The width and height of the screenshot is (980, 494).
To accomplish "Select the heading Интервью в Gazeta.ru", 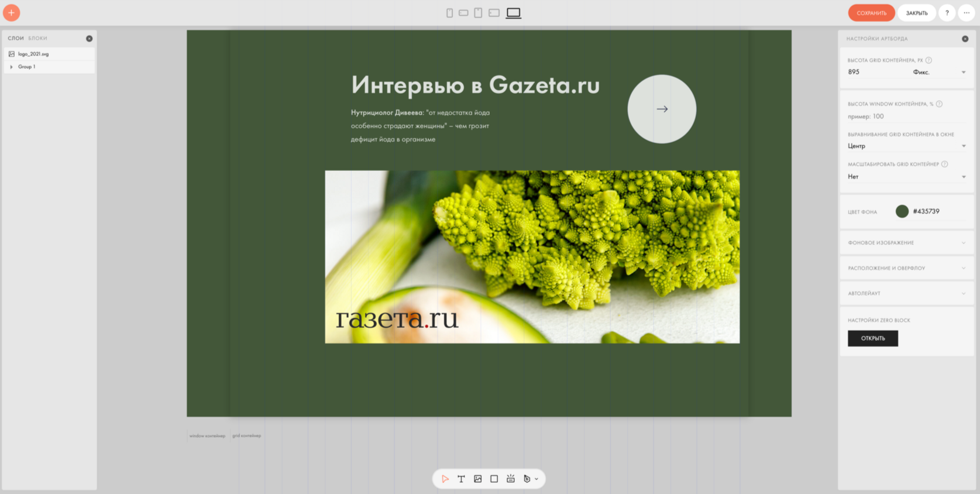I will (x=475, y=85).
